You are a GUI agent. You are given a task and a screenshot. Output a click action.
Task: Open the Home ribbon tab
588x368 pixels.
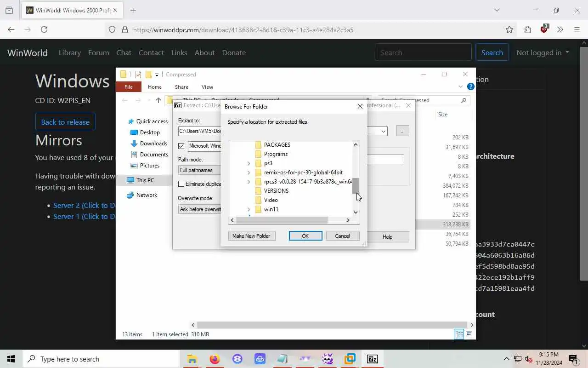155,87
